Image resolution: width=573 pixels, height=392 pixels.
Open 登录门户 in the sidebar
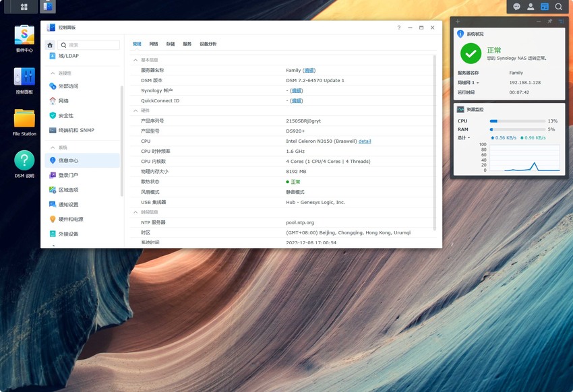tap(82, 175)
